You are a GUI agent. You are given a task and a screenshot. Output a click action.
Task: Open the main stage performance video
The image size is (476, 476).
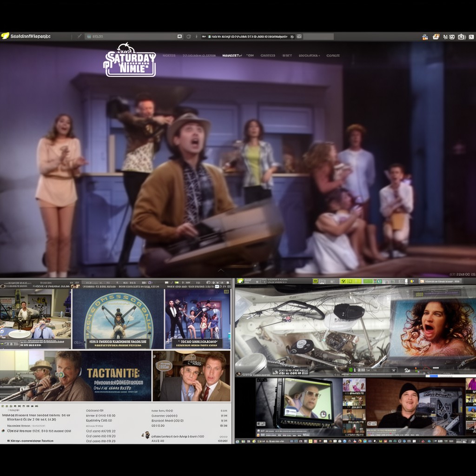pyautogui.click(x=238, y=159)
